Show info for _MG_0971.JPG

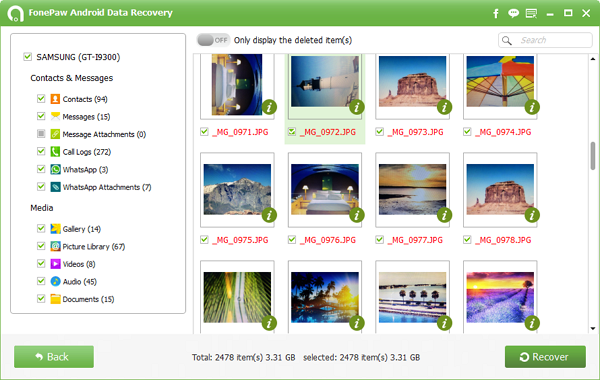pos(269,107)
